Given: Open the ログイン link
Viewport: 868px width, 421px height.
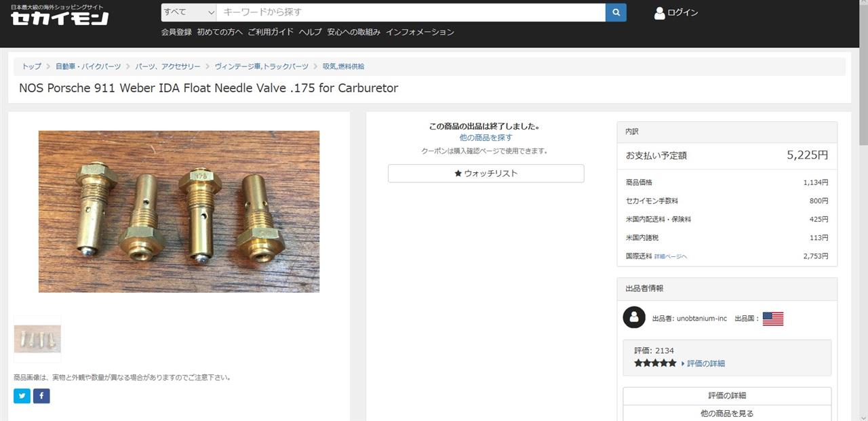Looking at the screenshot, I should coord(683,13).
